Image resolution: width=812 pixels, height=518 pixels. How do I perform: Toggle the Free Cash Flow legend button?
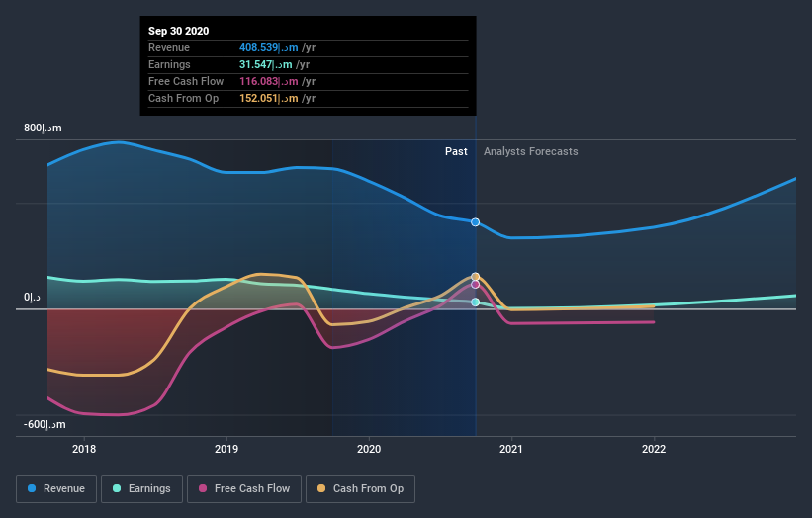coord(244,489)
